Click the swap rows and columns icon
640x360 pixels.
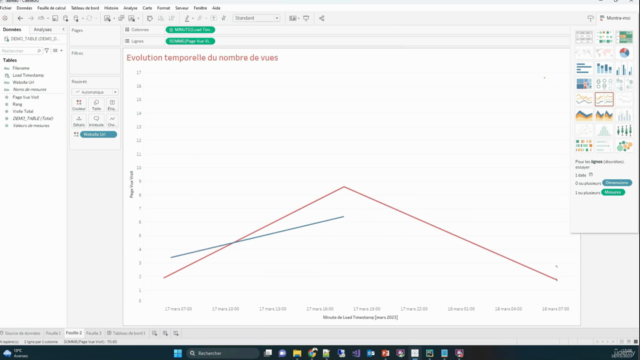pos(149,18)
